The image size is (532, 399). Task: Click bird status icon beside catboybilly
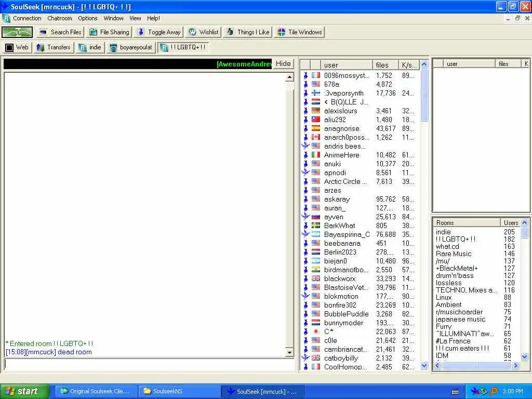coord(305,357)
